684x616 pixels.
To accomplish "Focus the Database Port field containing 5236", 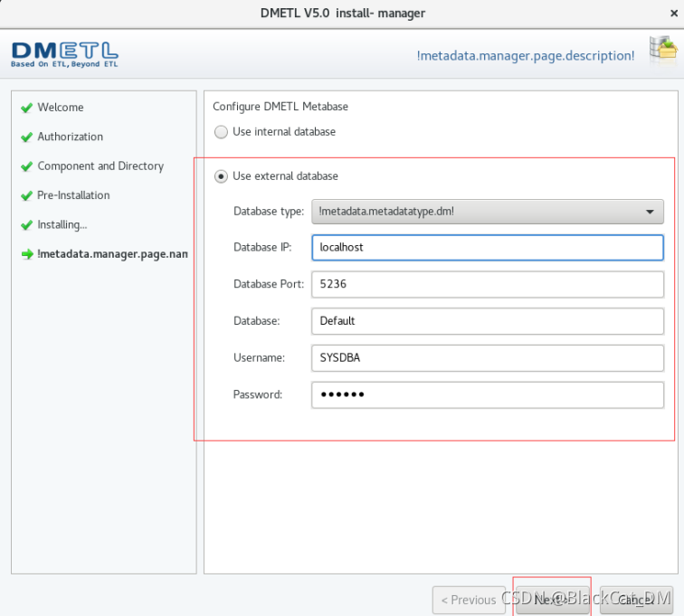I will pos(488,284).
